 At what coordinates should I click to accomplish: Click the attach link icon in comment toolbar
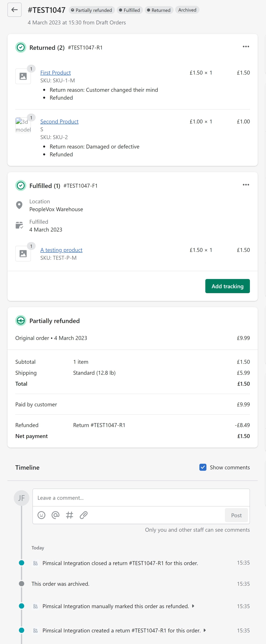pyautogui.click(x=84, y=515)
